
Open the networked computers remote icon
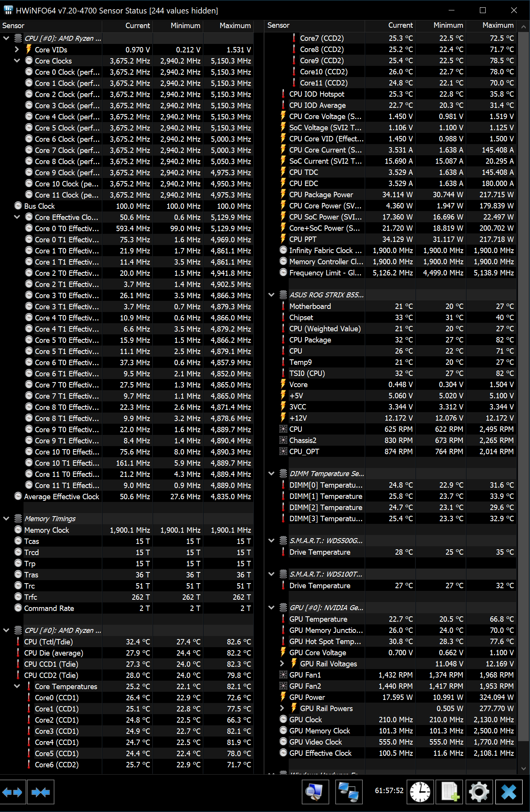point(349,792)
